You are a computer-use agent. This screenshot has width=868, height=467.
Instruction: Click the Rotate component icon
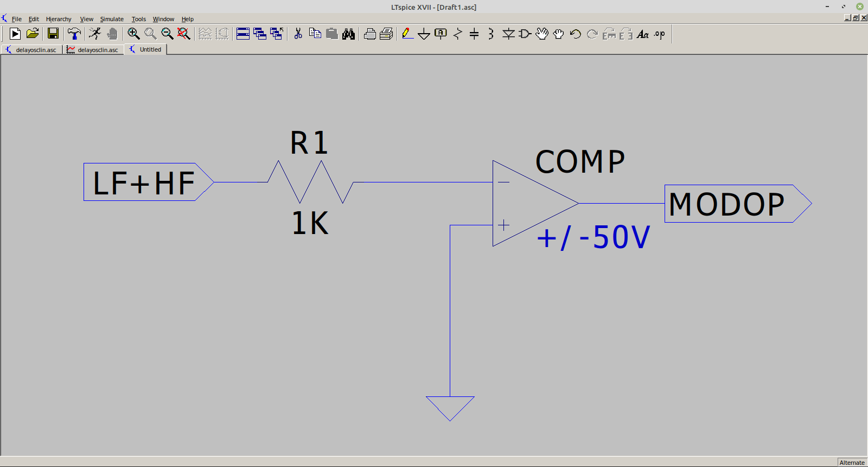coord(609,34)
